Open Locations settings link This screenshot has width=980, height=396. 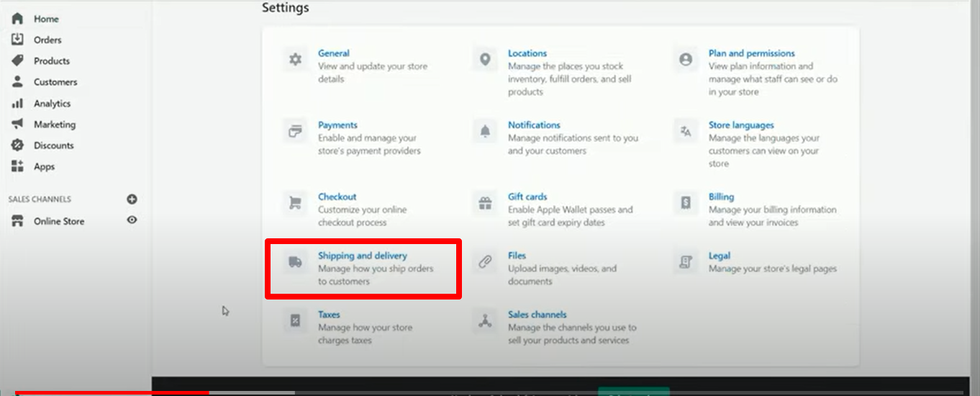[527, 53]
